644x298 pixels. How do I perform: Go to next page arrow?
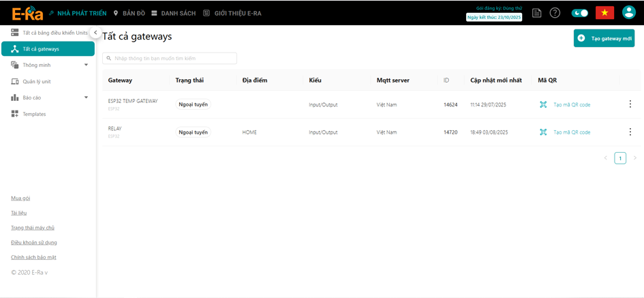[635, 158]
